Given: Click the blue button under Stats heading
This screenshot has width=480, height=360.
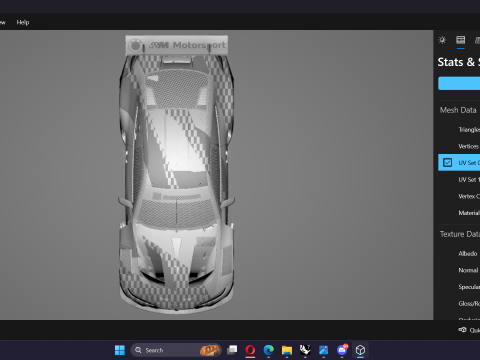Looking at the screenshot, I should coord(459,83).
